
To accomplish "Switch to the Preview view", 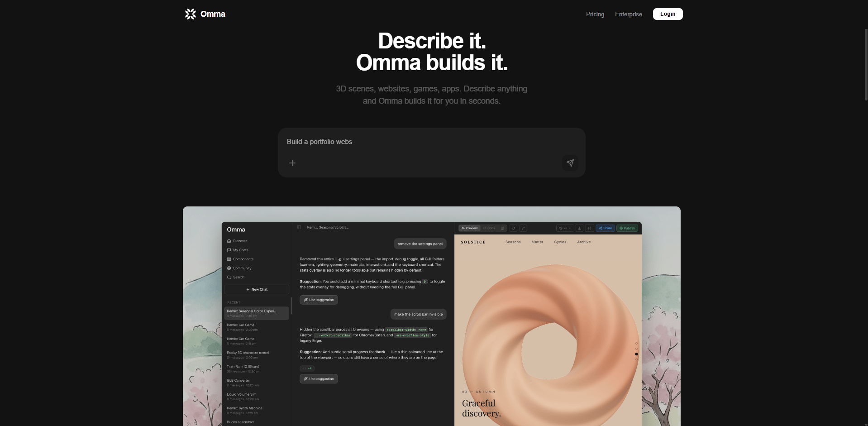I will pos(470,228).
